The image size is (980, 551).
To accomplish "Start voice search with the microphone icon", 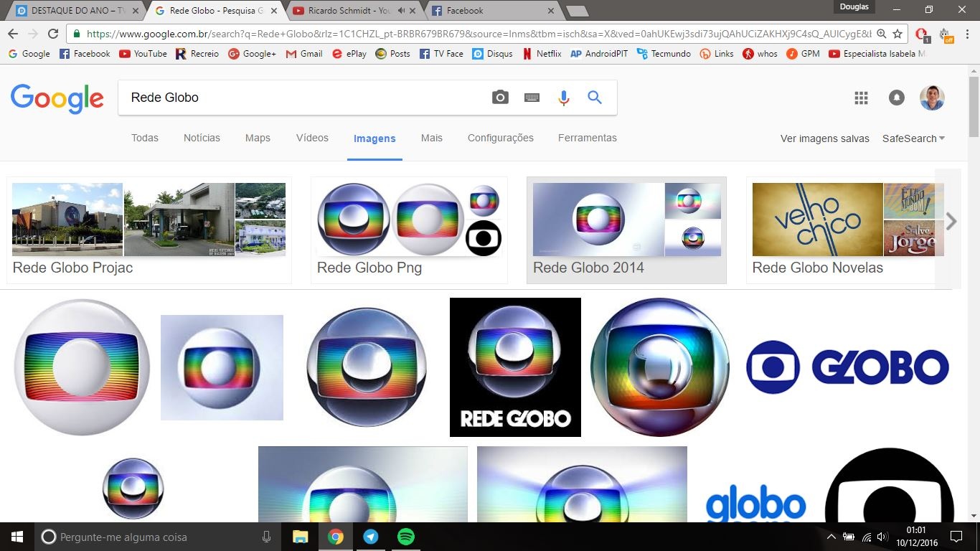I will [x=564, y=98].
